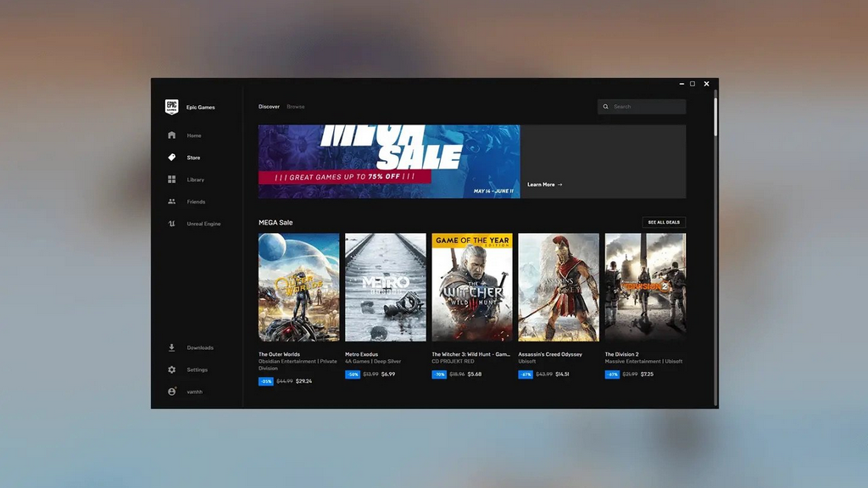
Task: Open the Metro Exodus cover art
Action: 386,287
